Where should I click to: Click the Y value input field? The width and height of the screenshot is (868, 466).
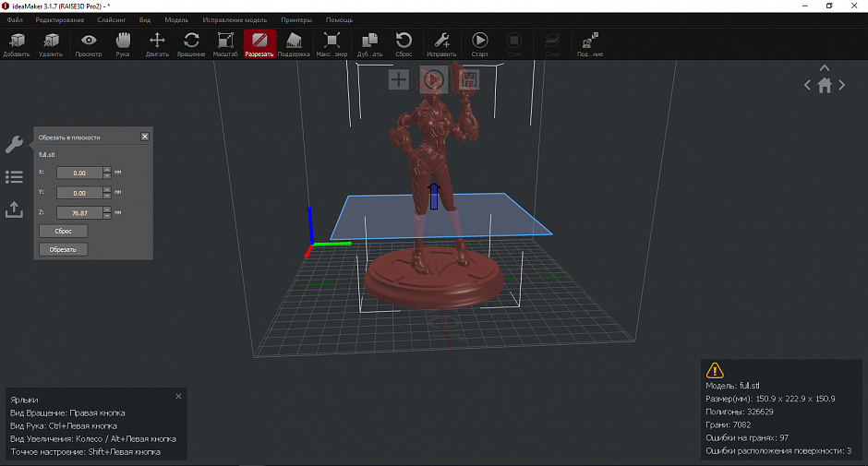79,193
